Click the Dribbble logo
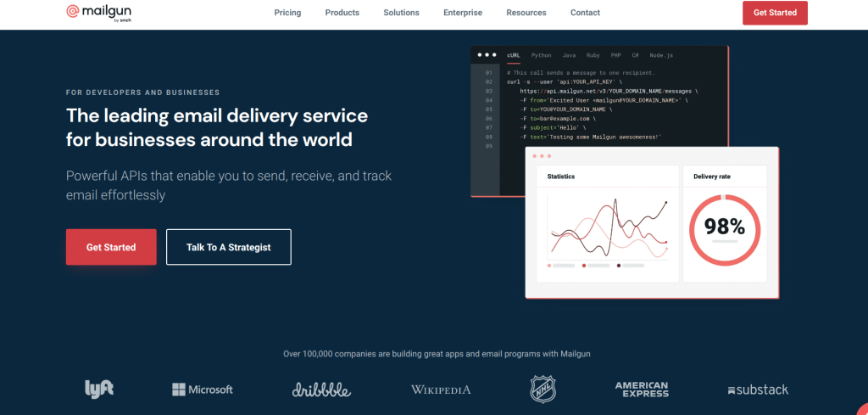Viewport: 868px width, 415px height. pyautogui.click(x=321, y=390)
